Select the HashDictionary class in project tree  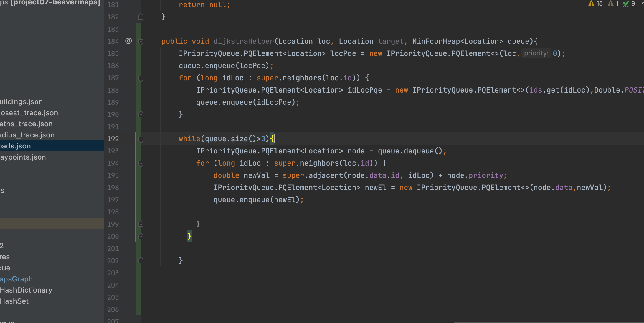tap(26, 290)
